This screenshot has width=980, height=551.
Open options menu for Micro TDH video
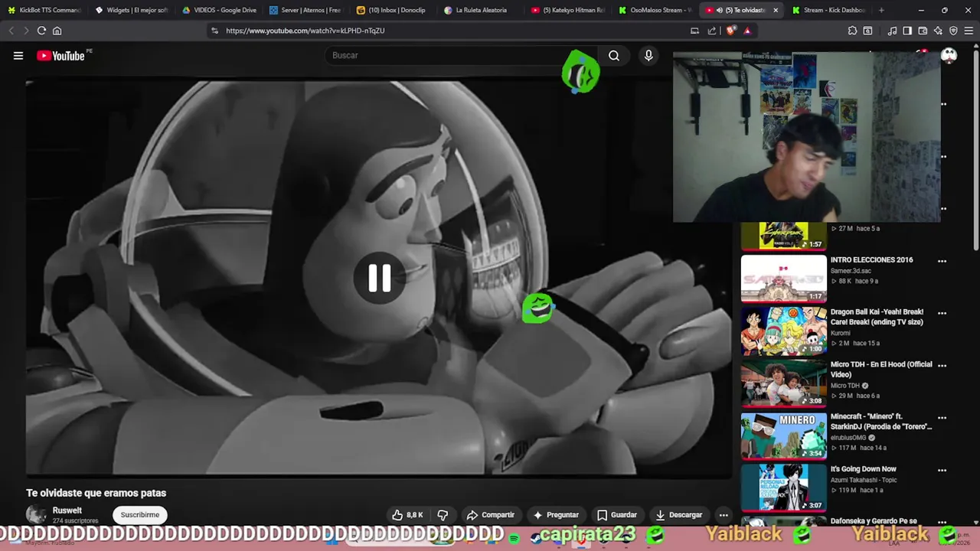pyautogui.click(x=942, y=366)
